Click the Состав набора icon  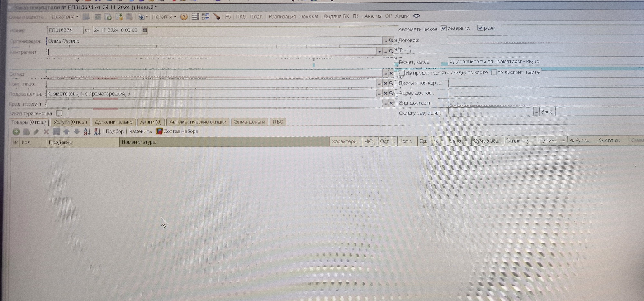[x=159, y=131]
